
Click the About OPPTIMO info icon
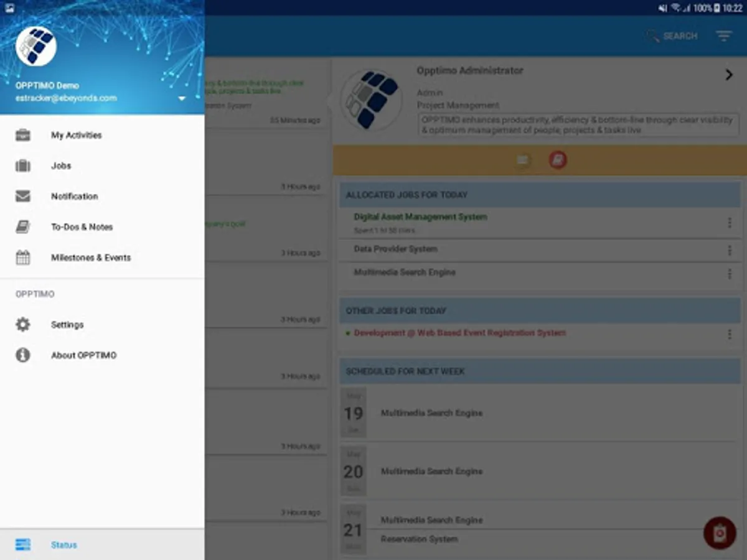[x=23, y=355]
